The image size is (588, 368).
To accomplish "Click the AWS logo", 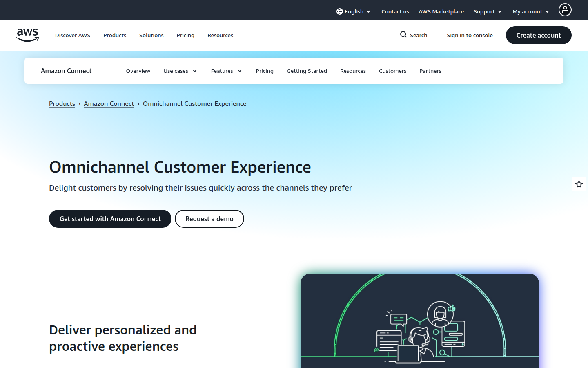I will click(27, 35).
